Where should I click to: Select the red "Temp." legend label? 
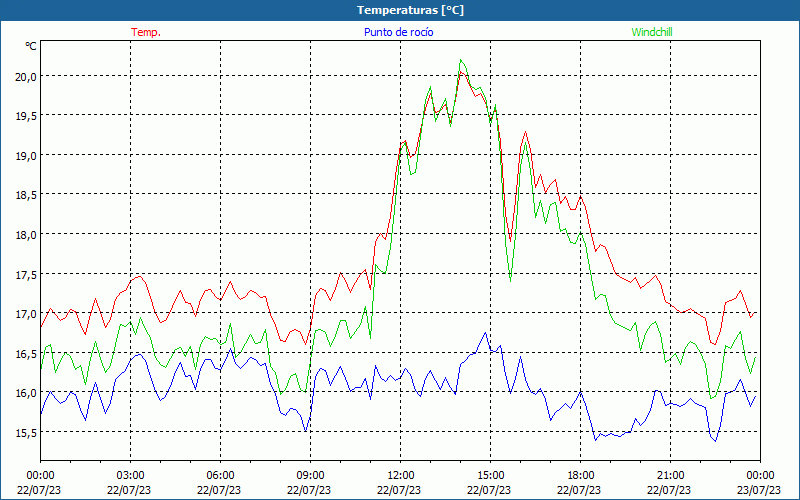click(146, 32)
